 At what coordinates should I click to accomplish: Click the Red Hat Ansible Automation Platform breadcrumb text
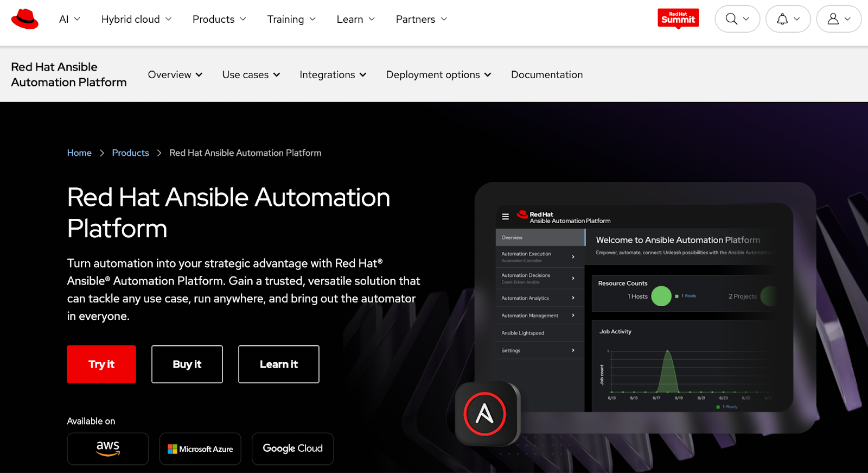(x=245, y=153)
